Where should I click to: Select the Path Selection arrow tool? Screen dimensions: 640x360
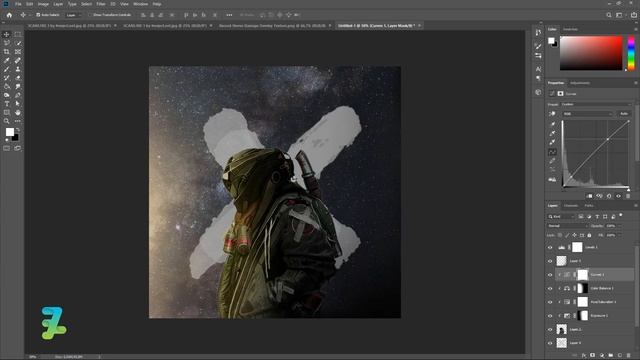point(18,104)
